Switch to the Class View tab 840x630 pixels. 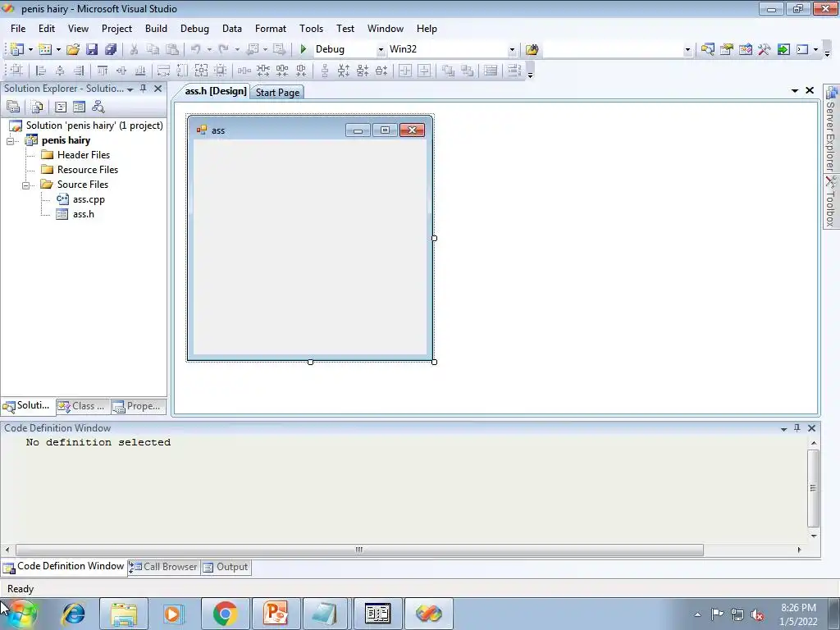point(83,406)
